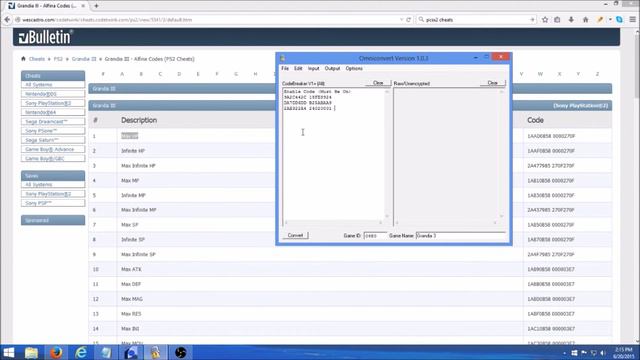Open Sega Saturn cheats sidebar link
The width and height of the screenshot is (640, 360).
coord(53,140)
